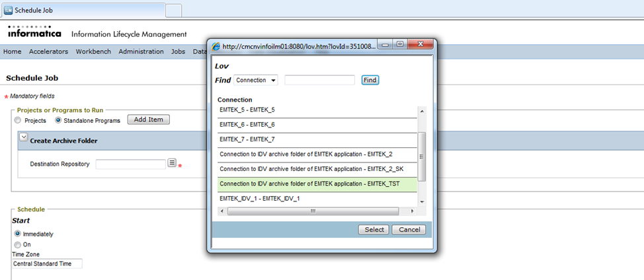This screenshot has width=644, height=280.
Task: Select IDV archive folder connection EMTEK_2
Action: (x=317, y=155)
